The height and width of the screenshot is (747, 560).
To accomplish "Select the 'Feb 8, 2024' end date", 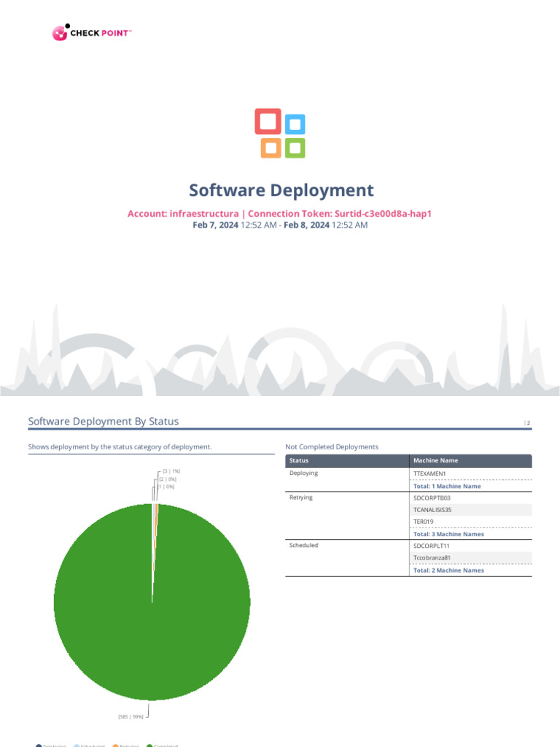I will tap(307, 225).
